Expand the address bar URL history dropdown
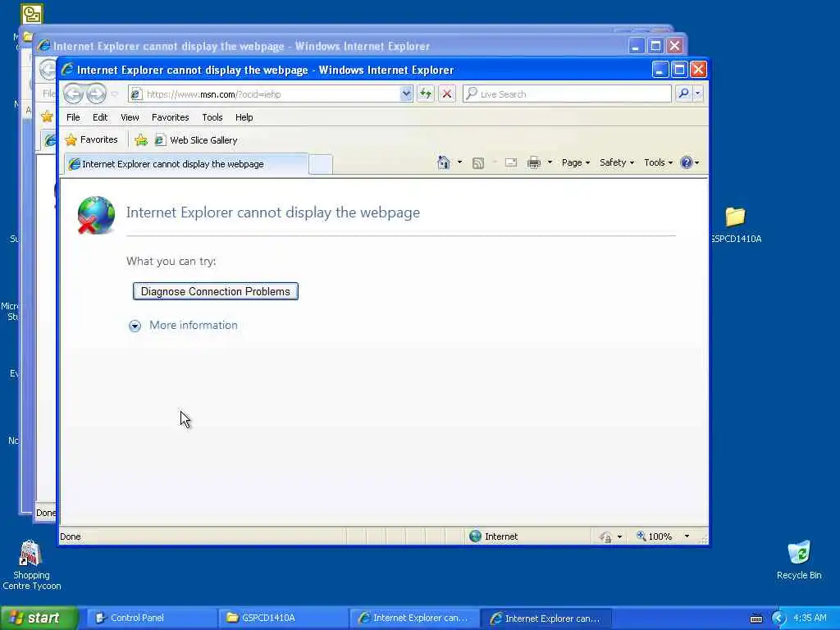The image size is (840, 630). pyautogui.click(x=406, y=94)
